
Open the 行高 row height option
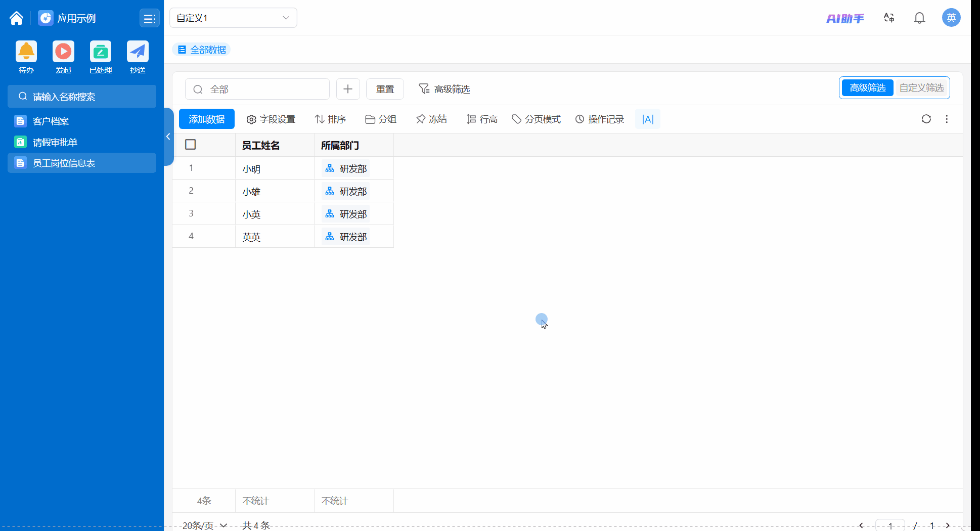[x=482, y=119]
